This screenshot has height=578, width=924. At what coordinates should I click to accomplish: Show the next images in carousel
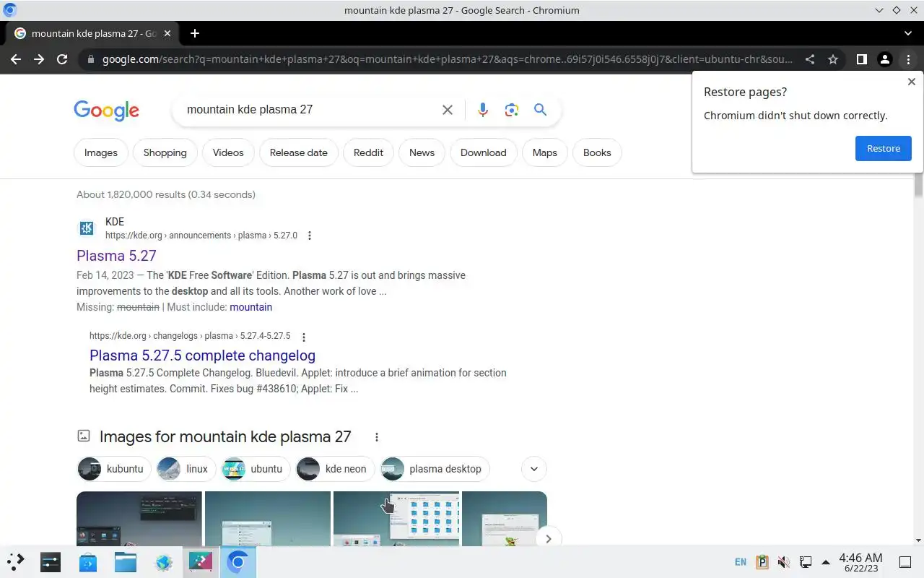pyautogui.click(x=549, y=538)
